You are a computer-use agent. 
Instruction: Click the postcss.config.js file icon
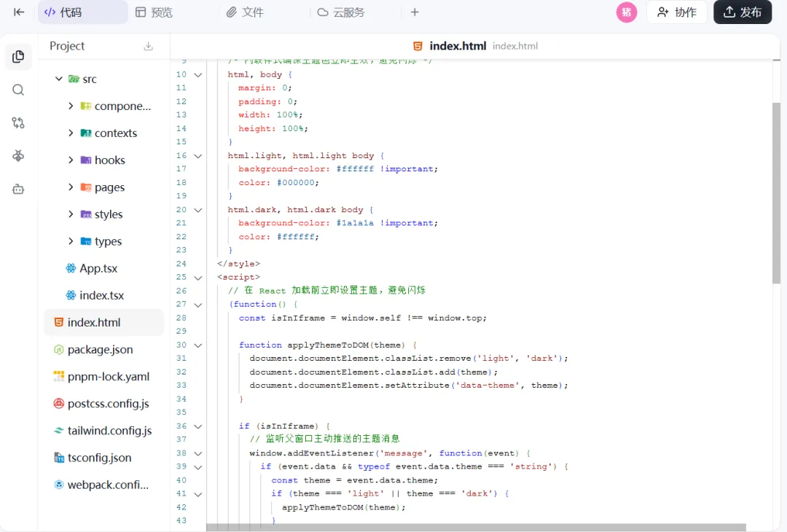tap(59, 404)
